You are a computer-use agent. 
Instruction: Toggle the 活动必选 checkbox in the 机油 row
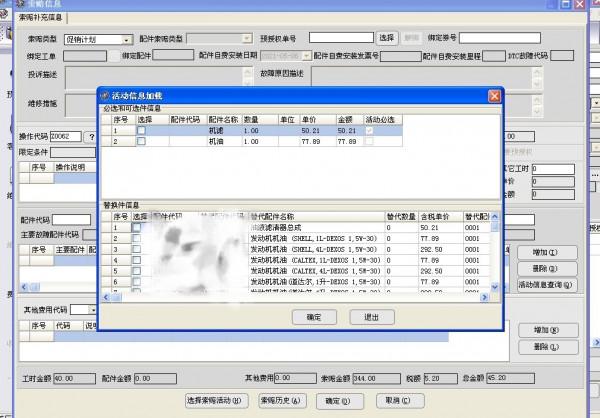tap(369, 141)
